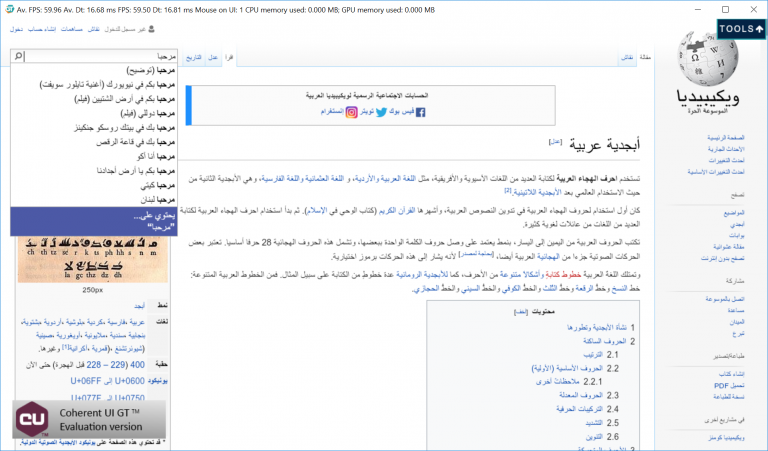768x451 pixels.
Task: Click the Instagram icon
Action: point(351,112)
